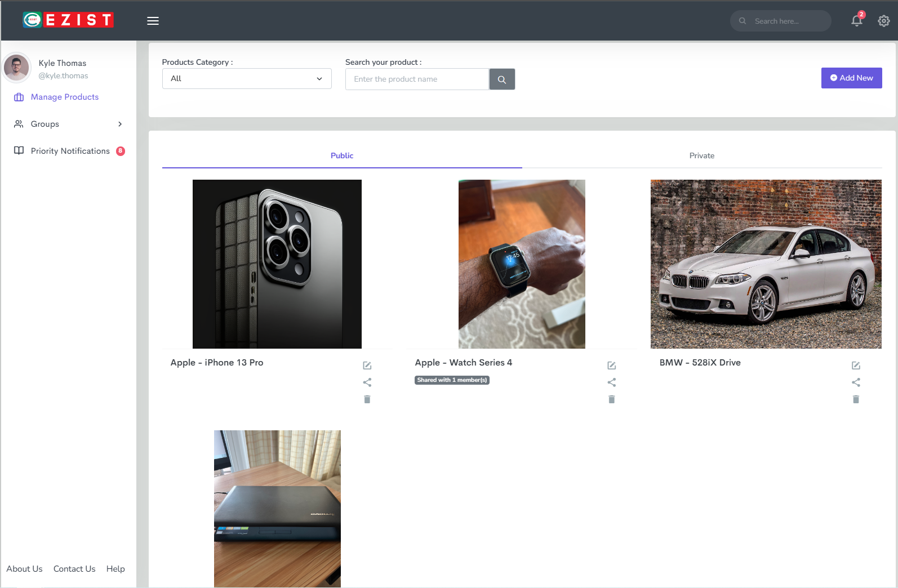898x588 pixels.
Task: Open the settings gear icon
Action: coord(884,21)
